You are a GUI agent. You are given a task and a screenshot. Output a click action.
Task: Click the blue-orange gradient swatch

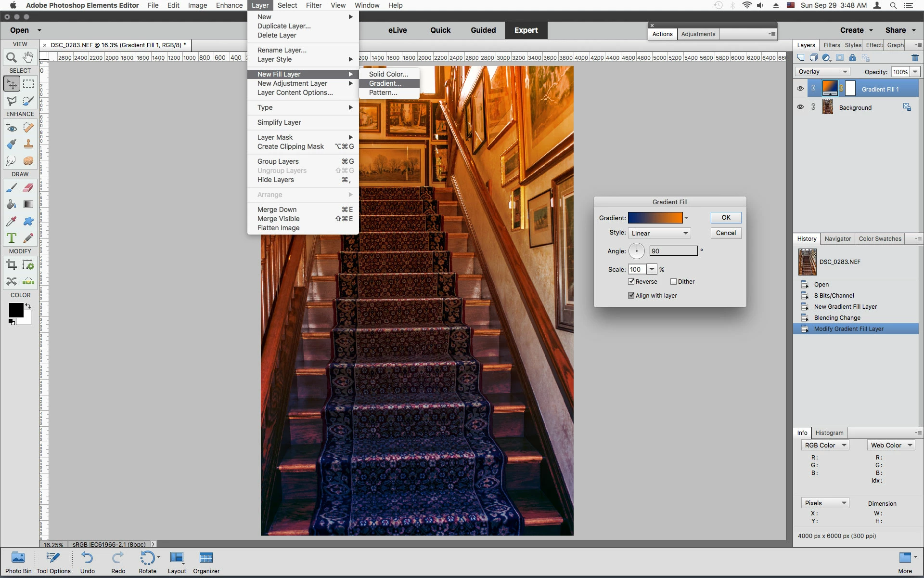pyautogui.click(x=655, y=218)
